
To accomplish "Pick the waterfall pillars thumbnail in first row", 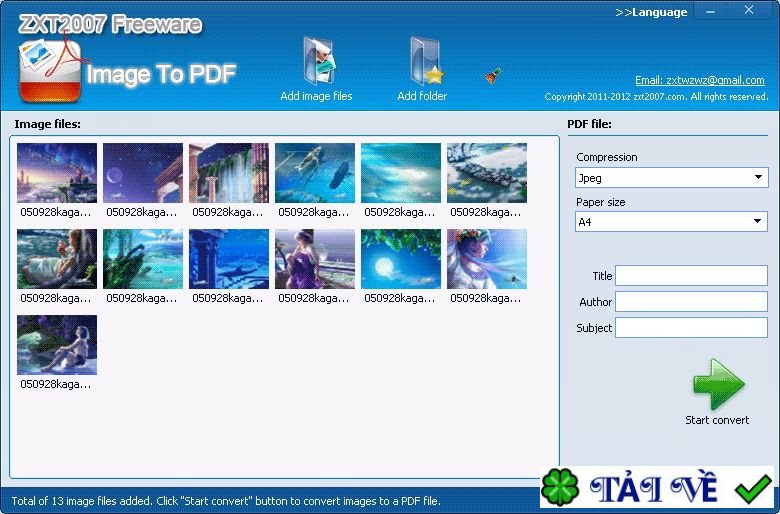I will click(x=229, y=173).
